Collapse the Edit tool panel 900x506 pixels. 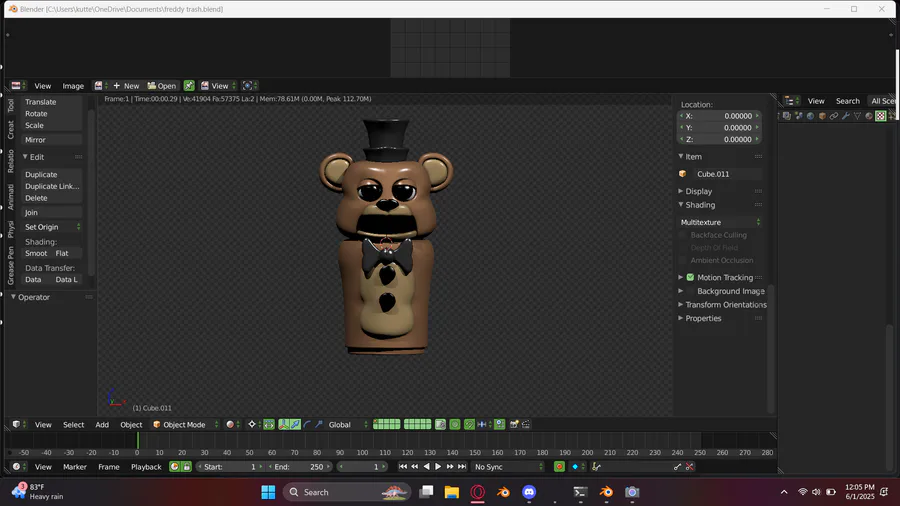coord(36,157)
